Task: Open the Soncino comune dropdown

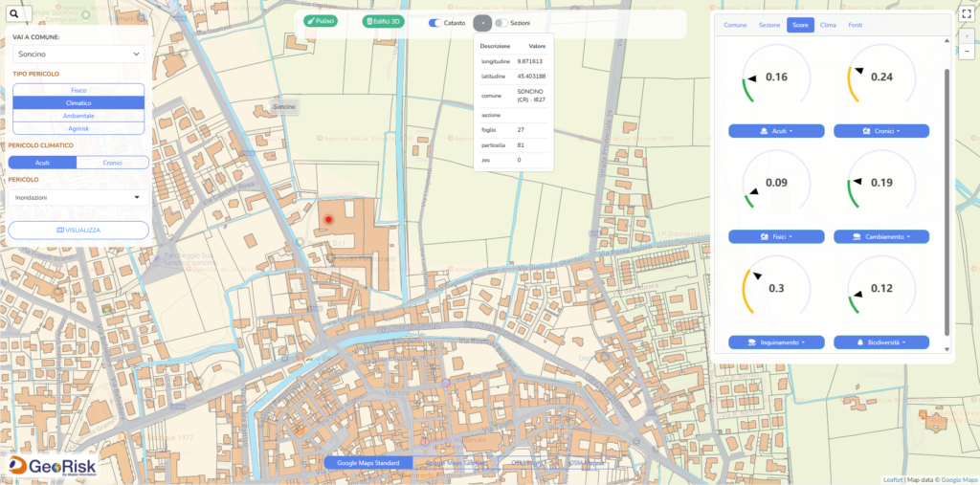Action: coord(78,55)
